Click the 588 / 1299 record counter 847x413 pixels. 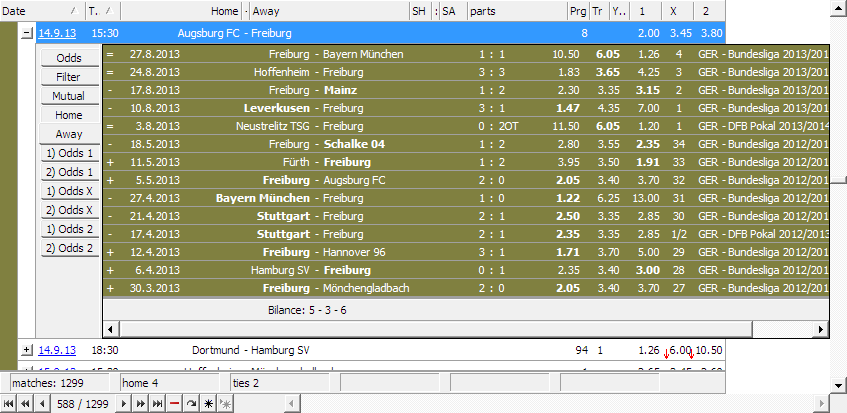coord(83,404)
